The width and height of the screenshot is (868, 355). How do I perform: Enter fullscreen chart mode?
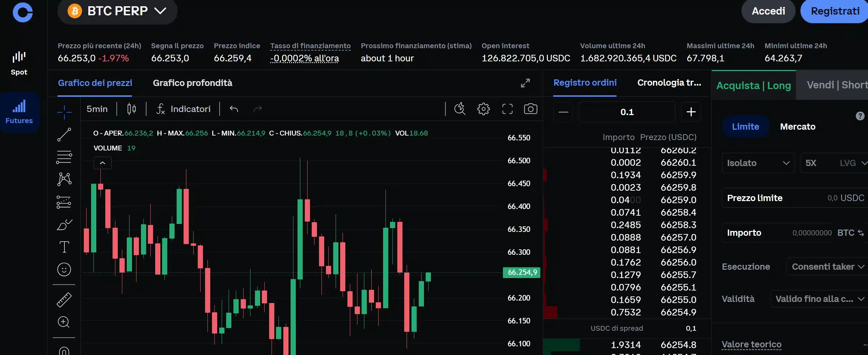point(507,109)
